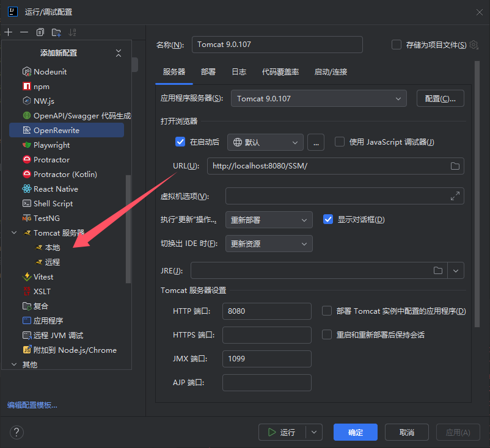This screenshot has width=490, height=448.
Task: Enable the 存储为项目文件 checkbox
Action: click(x=397, y=45)
